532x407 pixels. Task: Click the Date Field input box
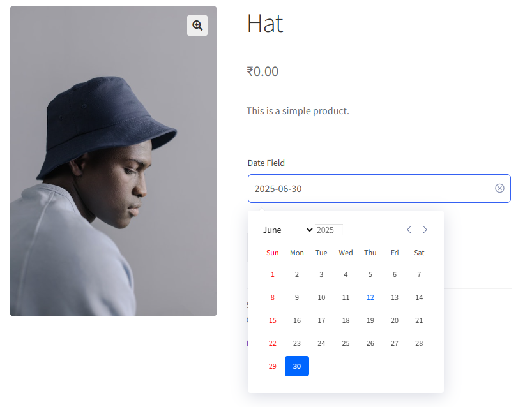(370, 189)
